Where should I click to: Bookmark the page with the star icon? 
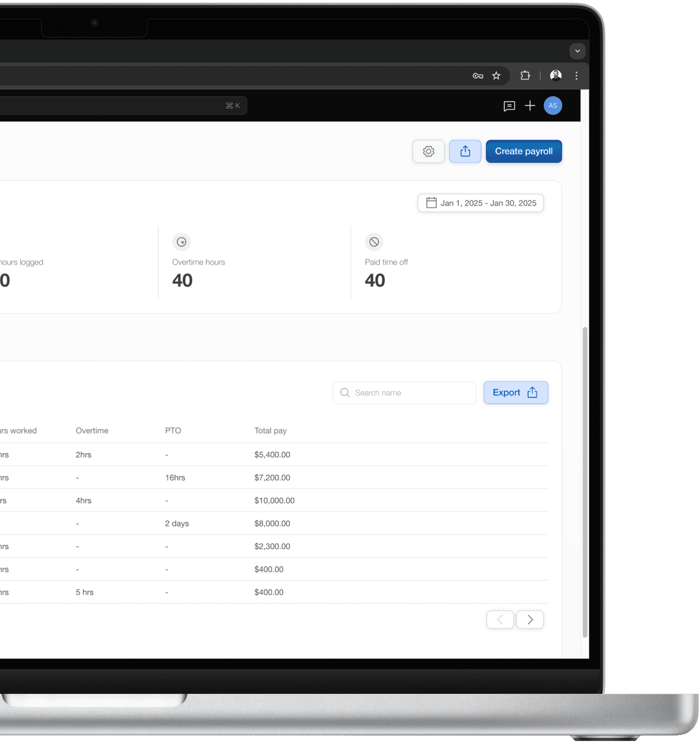pyautogui.click(x=496, y=75)
